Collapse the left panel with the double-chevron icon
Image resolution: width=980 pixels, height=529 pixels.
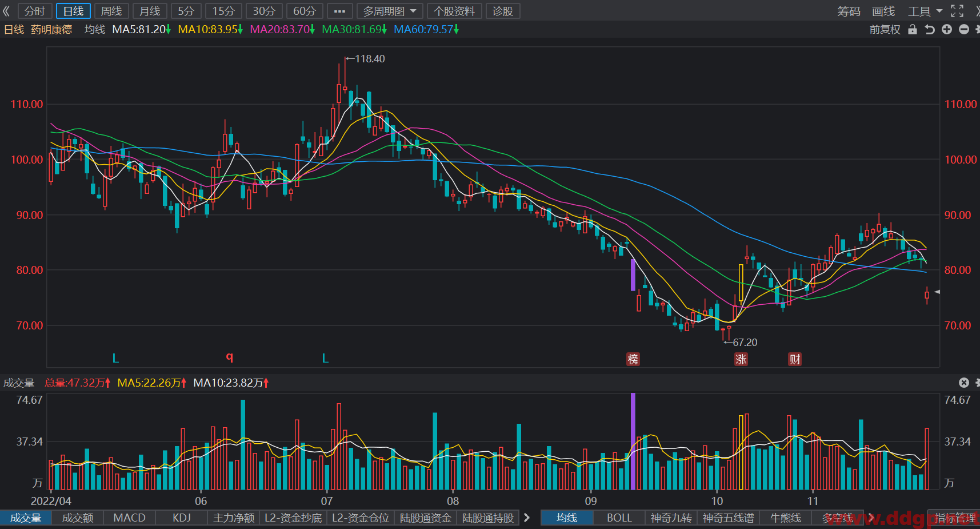tap(6, 11)
